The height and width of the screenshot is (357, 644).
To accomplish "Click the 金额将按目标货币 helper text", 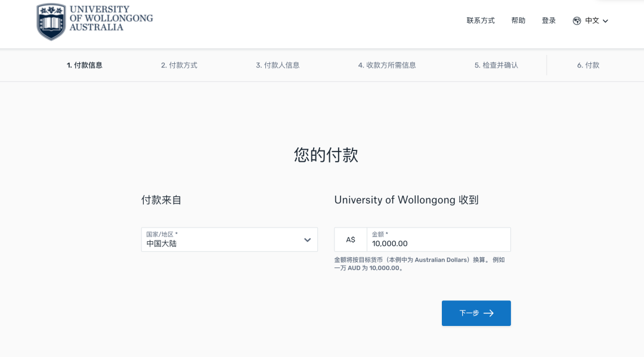I will [419, 264].
